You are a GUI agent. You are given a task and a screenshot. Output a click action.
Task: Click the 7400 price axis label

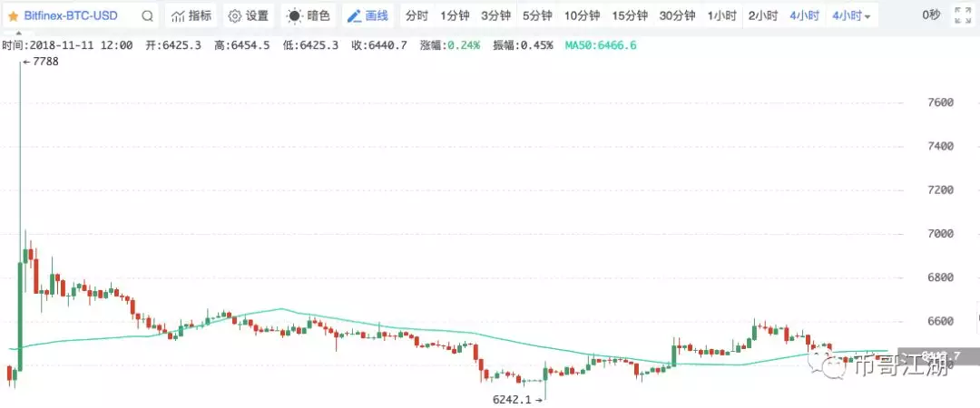click(x=941, y=146)
